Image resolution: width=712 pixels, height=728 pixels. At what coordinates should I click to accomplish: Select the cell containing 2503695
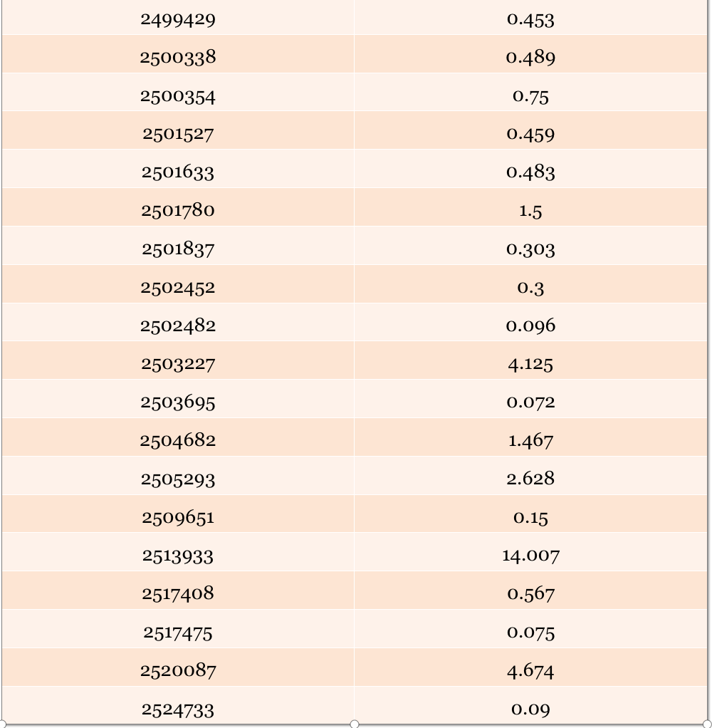click(178, 399)
